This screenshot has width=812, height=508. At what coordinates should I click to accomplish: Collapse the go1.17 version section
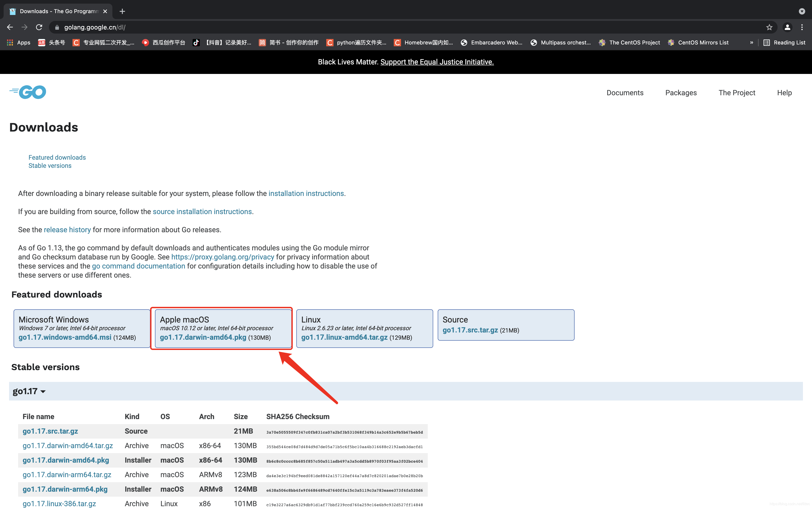[x=29, y=391]
